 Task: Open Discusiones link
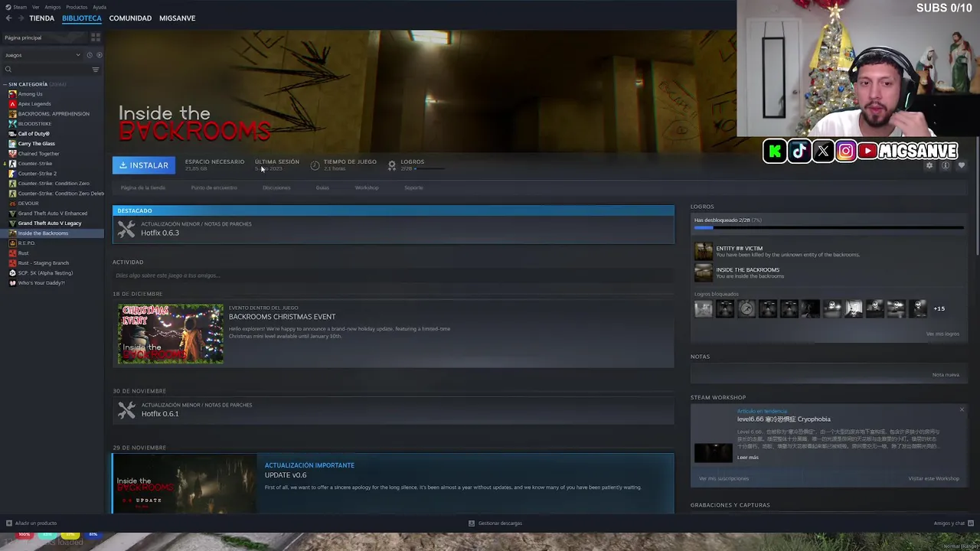pyautogui.click(x=276, y=187)
